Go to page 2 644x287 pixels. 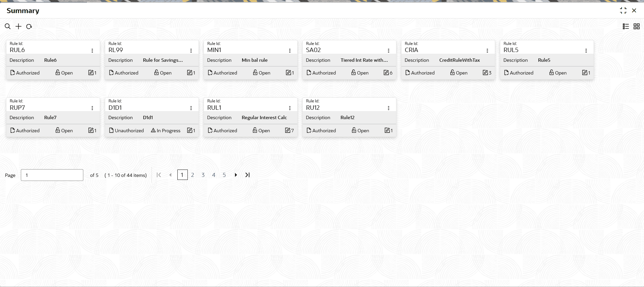point(192,175)
